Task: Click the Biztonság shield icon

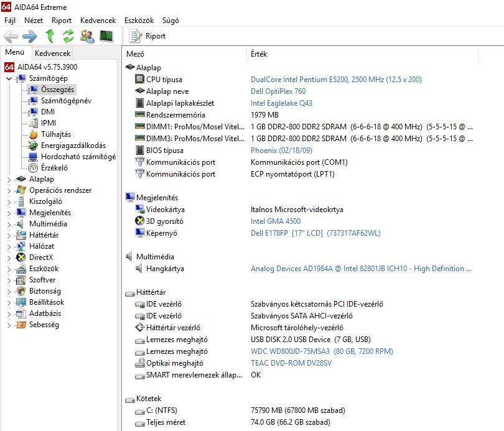Action: tap(21, 291)
